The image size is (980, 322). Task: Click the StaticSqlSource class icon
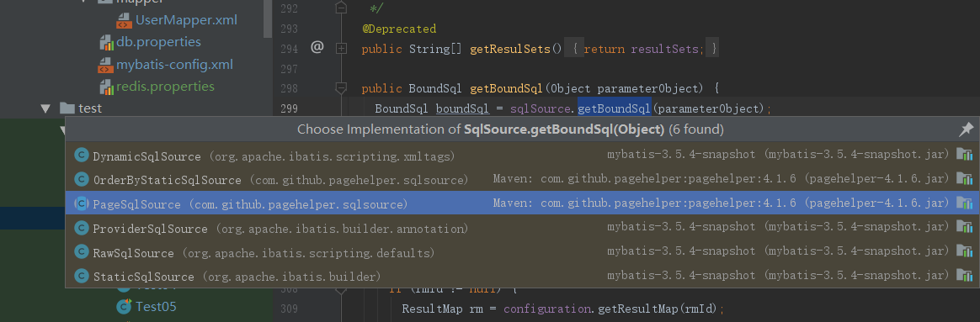(82, 276)
